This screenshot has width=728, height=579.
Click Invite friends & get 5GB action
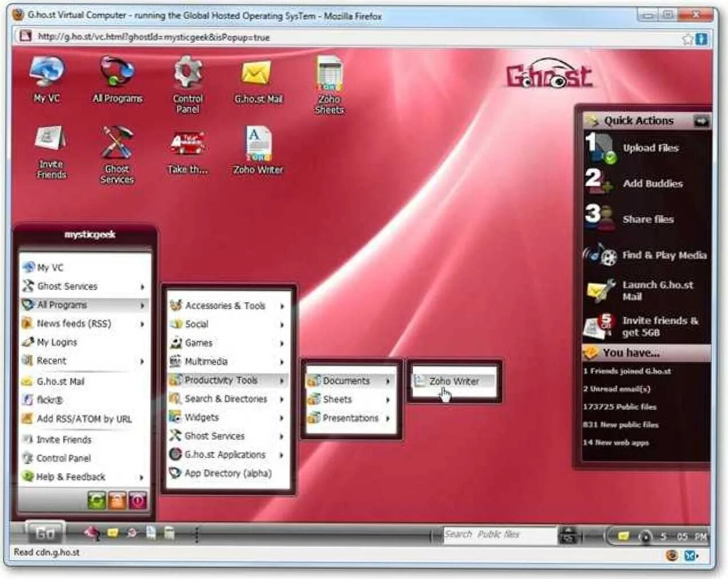(x=642, y=326)
